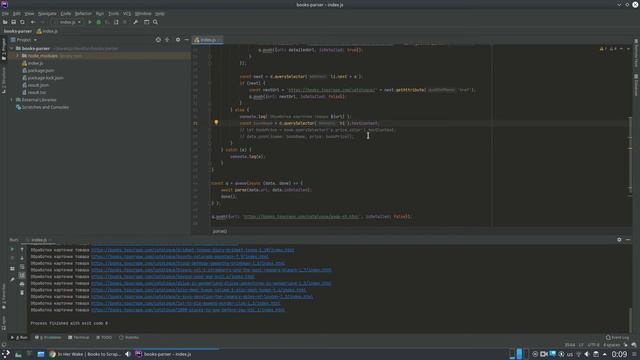Viewport: 640px width, 360px height.
Task: Click the Open folder toolbar icon
Action: click(5, 22)
